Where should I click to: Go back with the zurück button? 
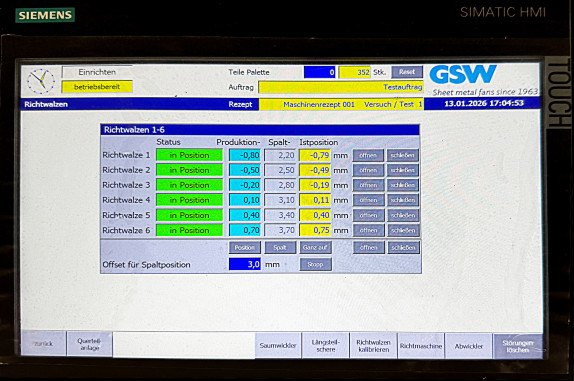tap(44, 344)
